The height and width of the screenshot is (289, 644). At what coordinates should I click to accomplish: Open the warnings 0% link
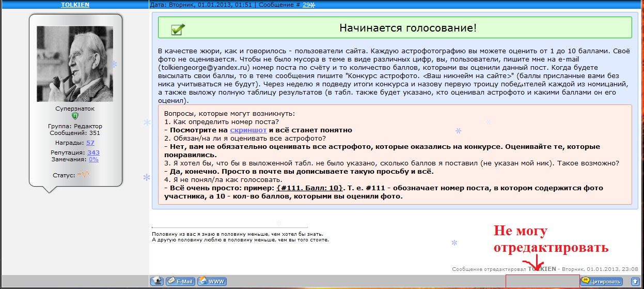93,159
